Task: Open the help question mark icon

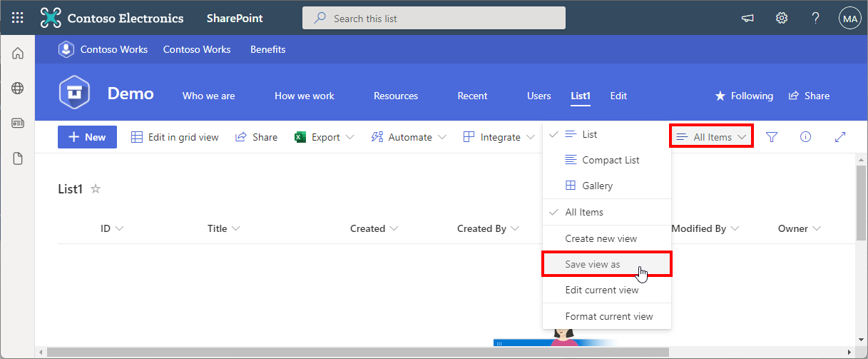Action: [816, 18]
